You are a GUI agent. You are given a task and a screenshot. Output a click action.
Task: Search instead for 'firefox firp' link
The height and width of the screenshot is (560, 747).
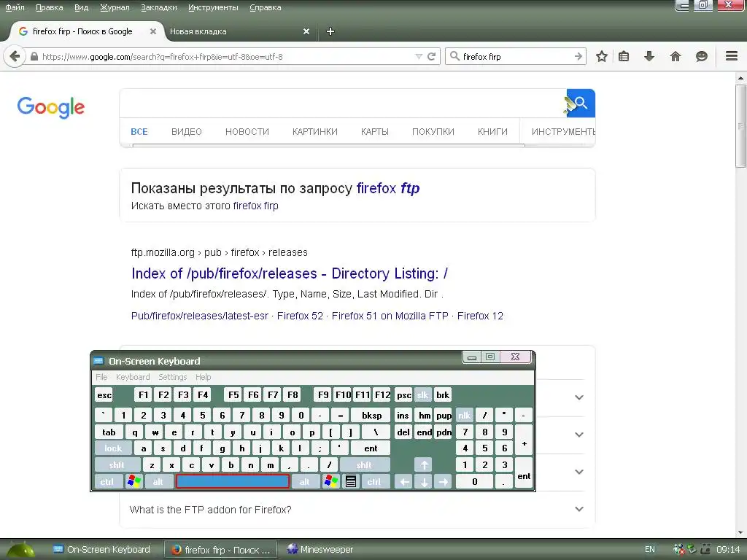(255, 206)
